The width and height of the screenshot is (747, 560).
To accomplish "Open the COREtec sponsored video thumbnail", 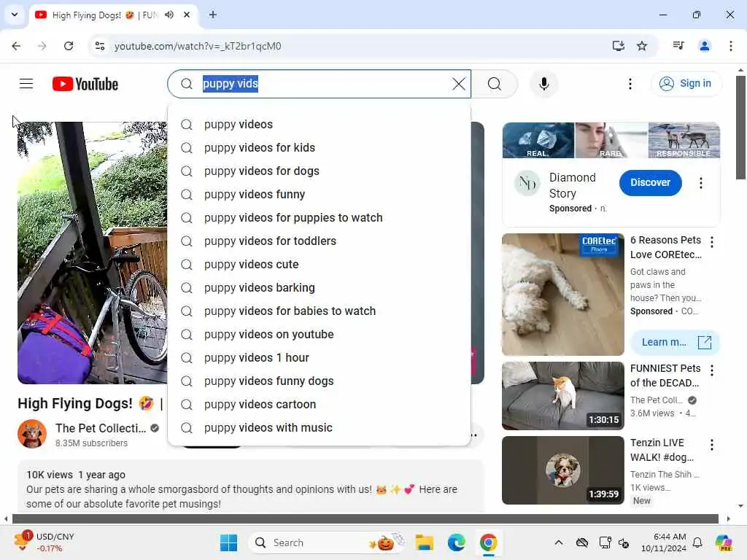I will pos(562,295).
